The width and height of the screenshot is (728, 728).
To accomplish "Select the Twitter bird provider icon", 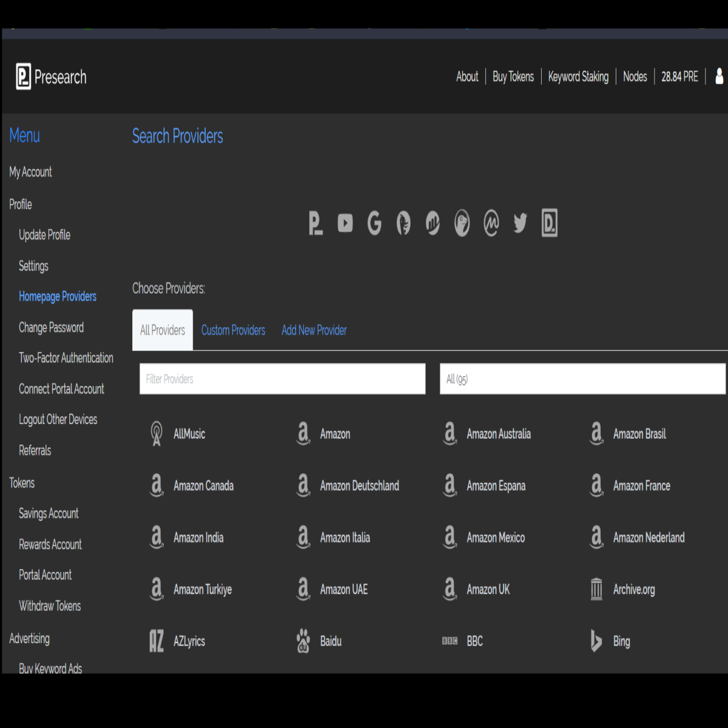I will coord(521,223).
